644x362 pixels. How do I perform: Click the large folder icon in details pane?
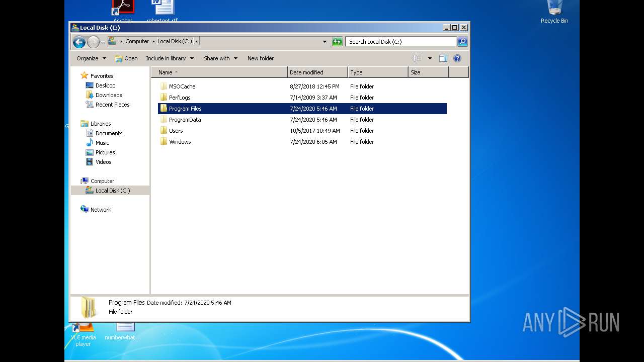(89, 307)
